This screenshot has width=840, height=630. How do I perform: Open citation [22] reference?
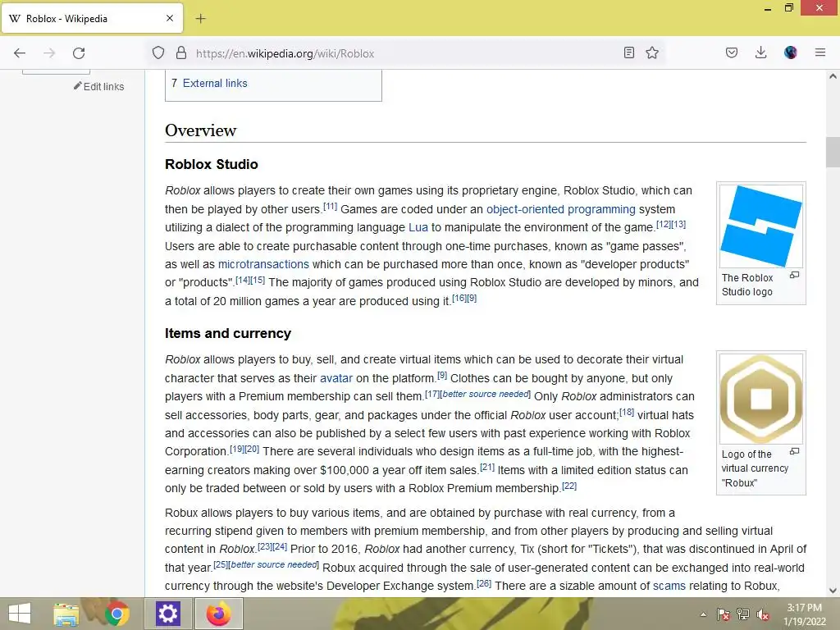[569, 486]
